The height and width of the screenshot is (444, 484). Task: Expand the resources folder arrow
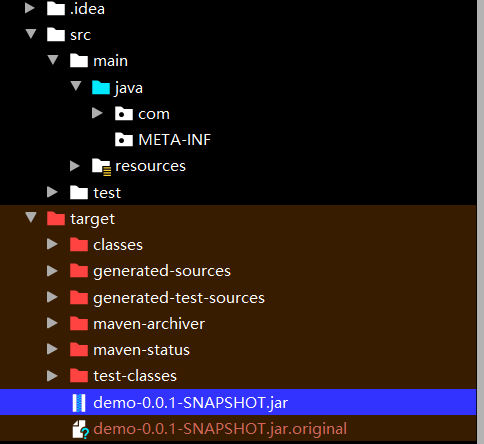(x=75, y=166)
